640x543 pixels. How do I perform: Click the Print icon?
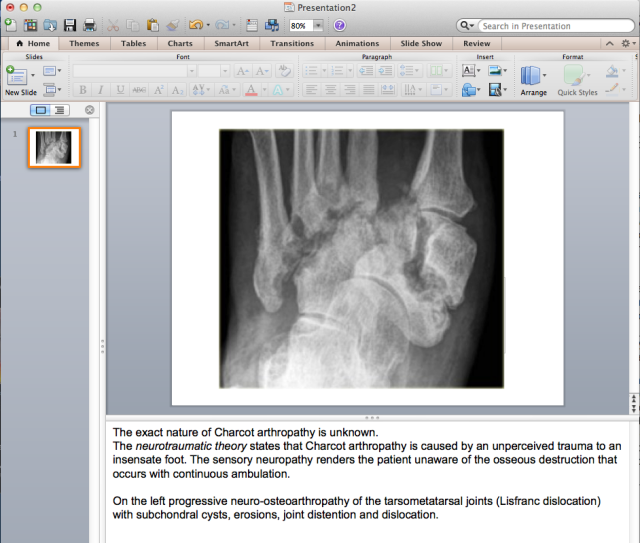tap(89, 25)
